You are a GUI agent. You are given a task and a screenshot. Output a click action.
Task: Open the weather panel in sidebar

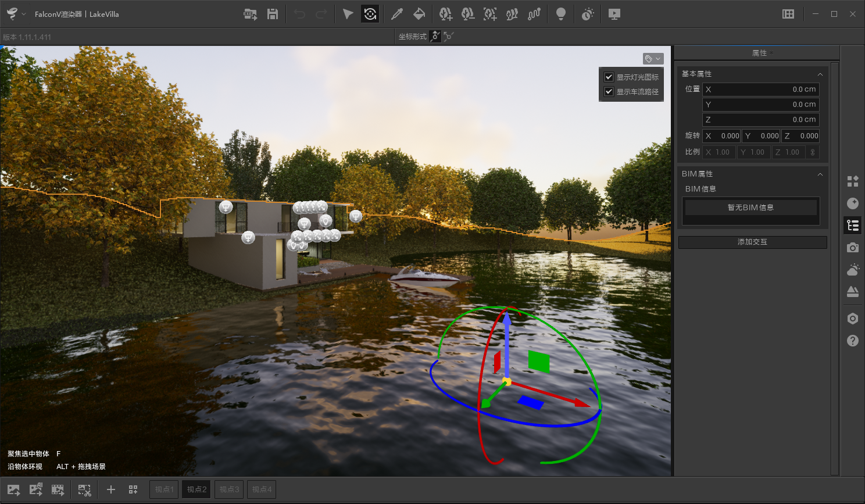(853, 270)
